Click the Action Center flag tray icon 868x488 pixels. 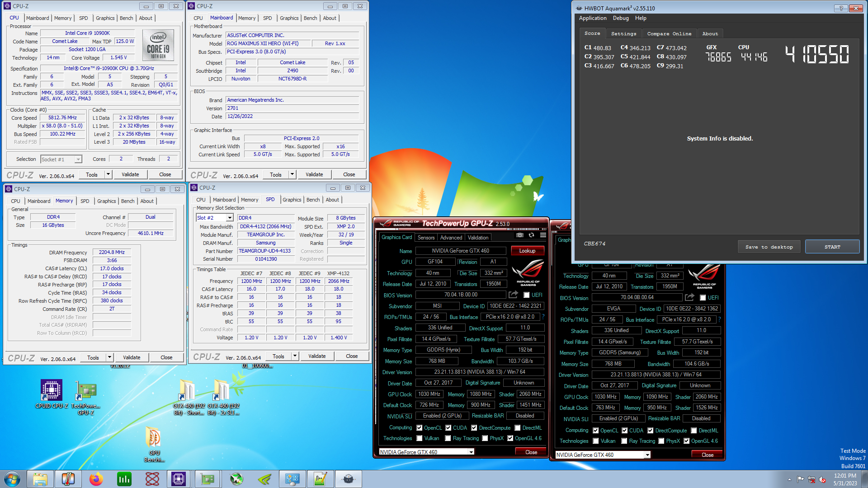[x=800, y=479]
